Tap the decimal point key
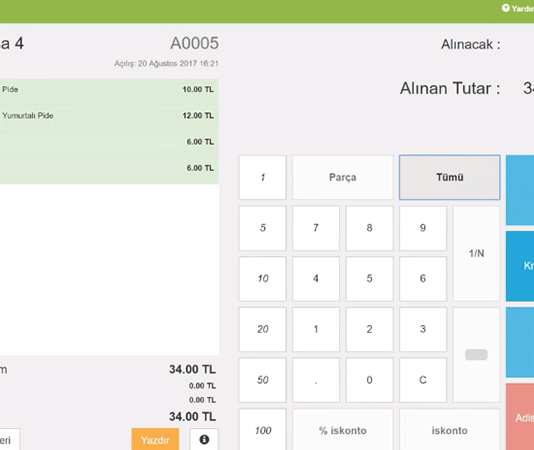534x450 pixels. click(316, 380)
